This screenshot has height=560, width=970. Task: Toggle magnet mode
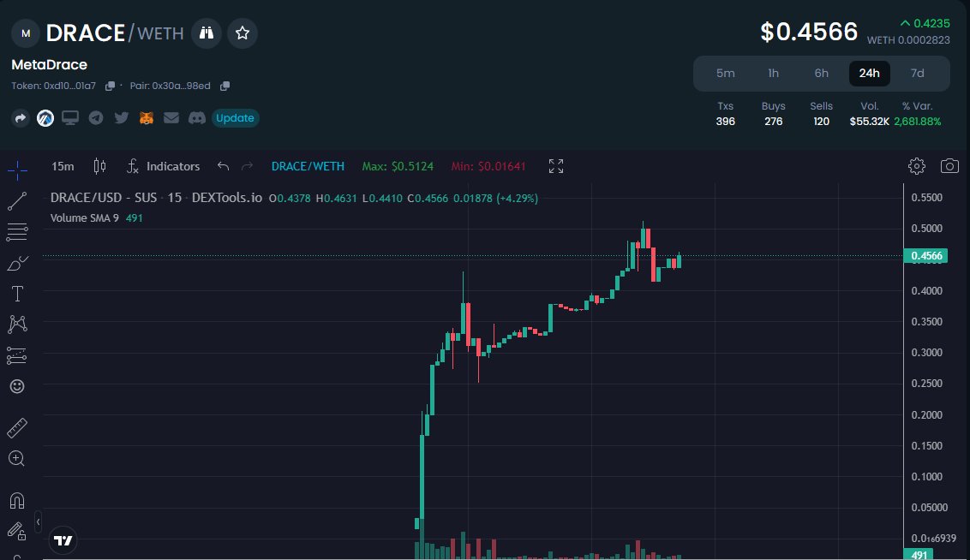17,501
